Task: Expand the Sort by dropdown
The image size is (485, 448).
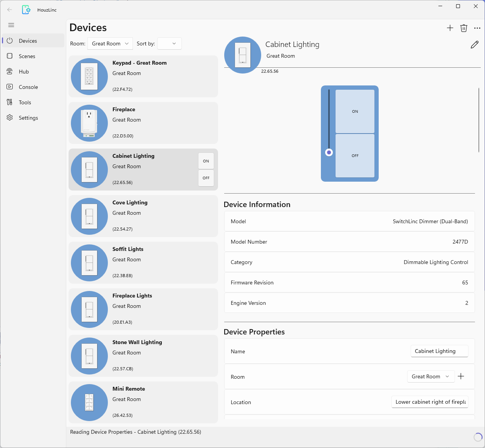Action: pyautogui.click(x=169, y=43)
